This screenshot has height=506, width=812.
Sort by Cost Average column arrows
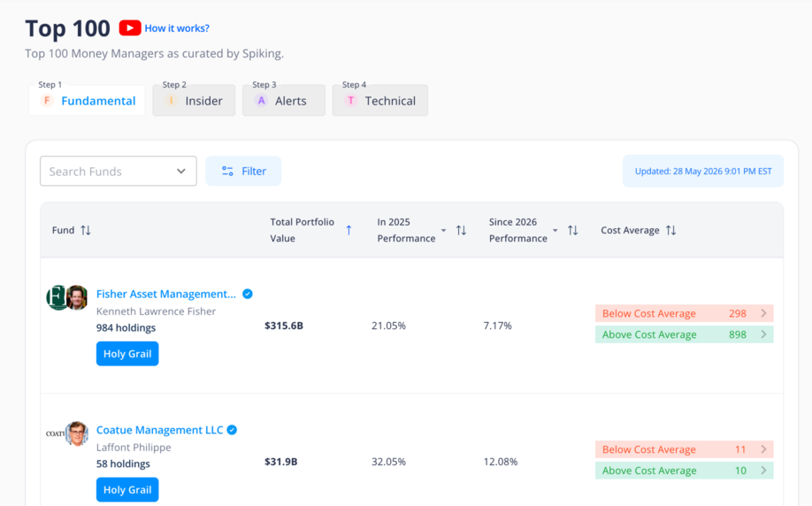[x=671, y=230]
